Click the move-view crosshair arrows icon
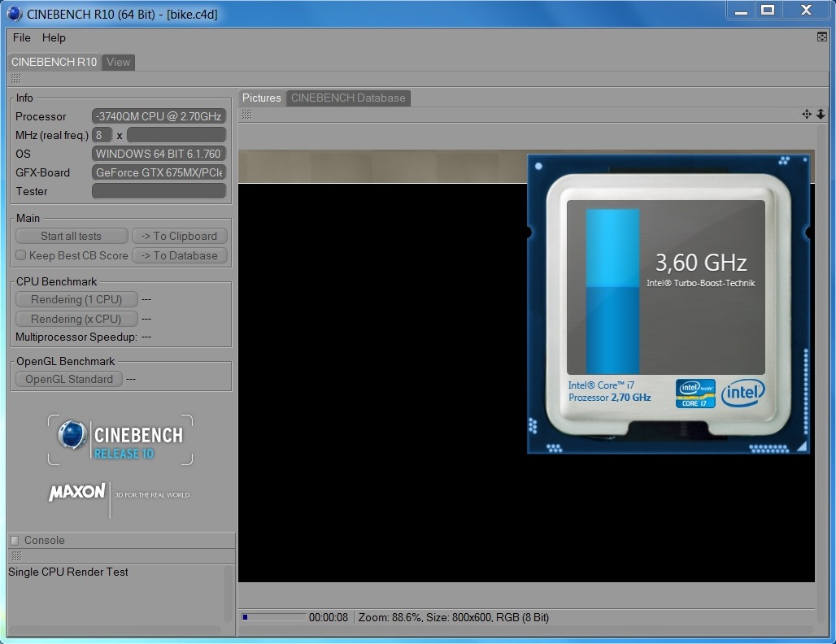Viewport: 836px width, 644px height. (x=807, y=114)
